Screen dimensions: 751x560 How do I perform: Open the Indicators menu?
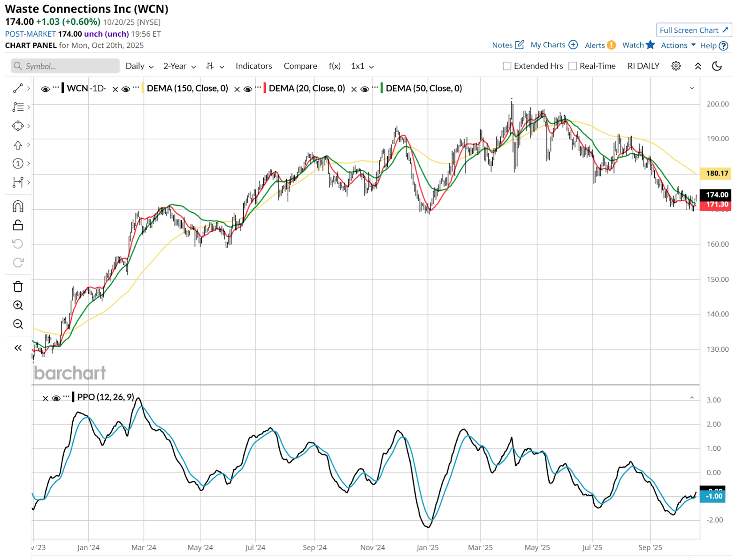253,66
